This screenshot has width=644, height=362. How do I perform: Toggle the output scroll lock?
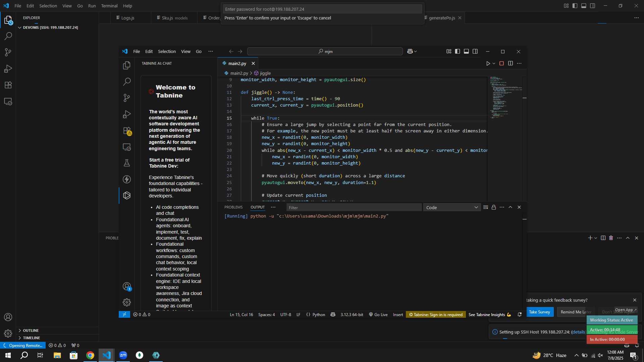(494, 207)
